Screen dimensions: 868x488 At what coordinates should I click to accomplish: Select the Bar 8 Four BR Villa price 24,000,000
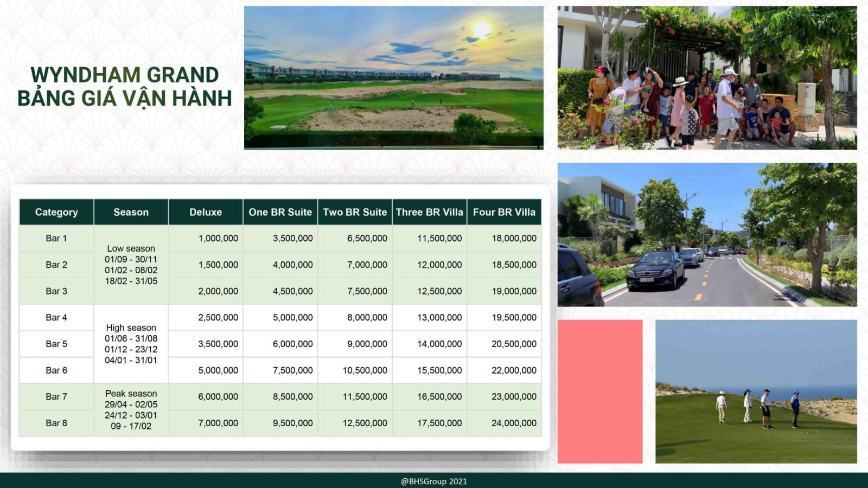click(x=513, y=423)
